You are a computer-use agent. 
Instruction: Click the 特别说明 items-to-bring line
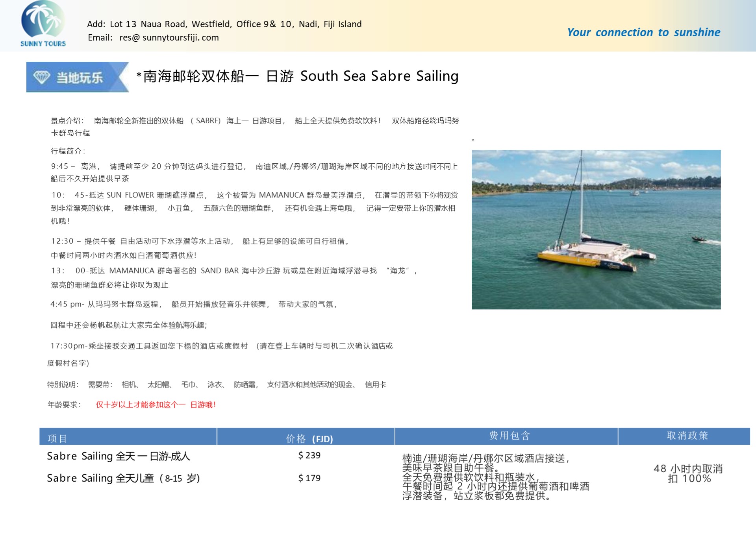pos(217,384)
